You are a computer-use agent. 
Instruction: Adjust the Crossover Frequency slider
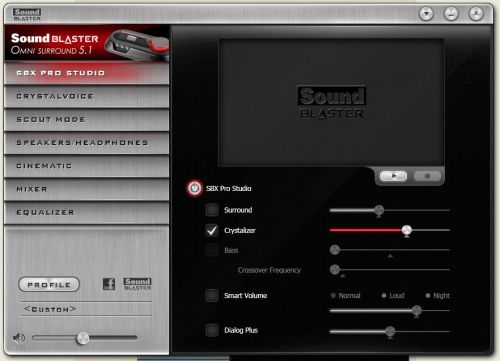tap(335, 269)
